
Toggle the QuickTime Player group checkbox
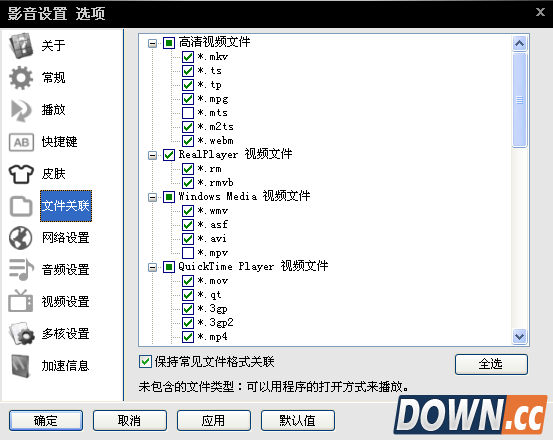tap(169, 267)
